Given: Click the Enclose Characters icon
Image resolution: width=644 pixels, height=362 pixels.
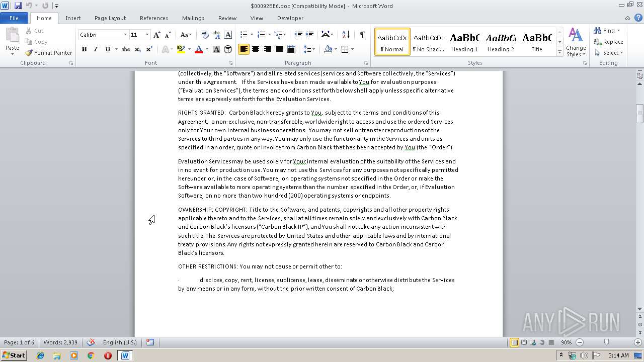Looking at the screenshot, I should (x=228, y=49).
